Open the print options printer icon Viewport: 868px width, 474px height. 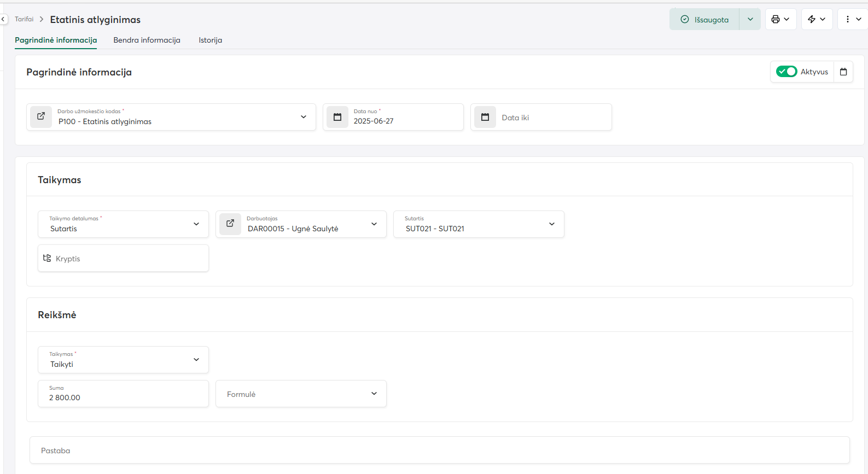776,19
